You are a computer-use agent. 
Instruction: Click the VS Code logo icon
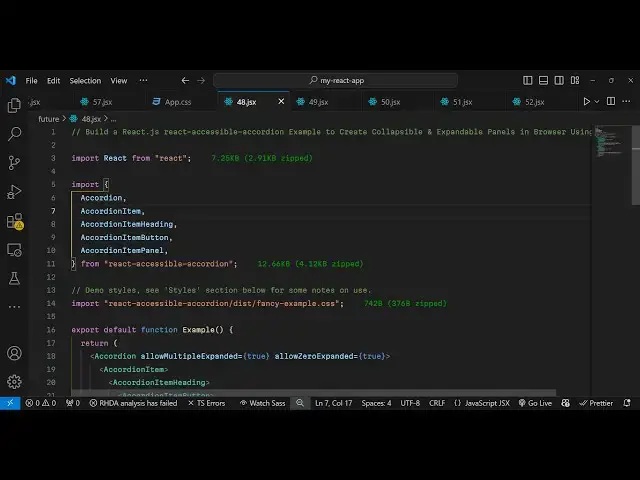[11, 80]
